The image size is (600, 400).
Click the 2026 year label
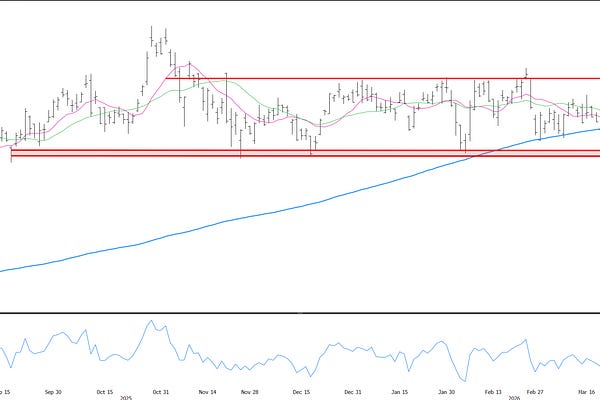(x=514, y=398)
